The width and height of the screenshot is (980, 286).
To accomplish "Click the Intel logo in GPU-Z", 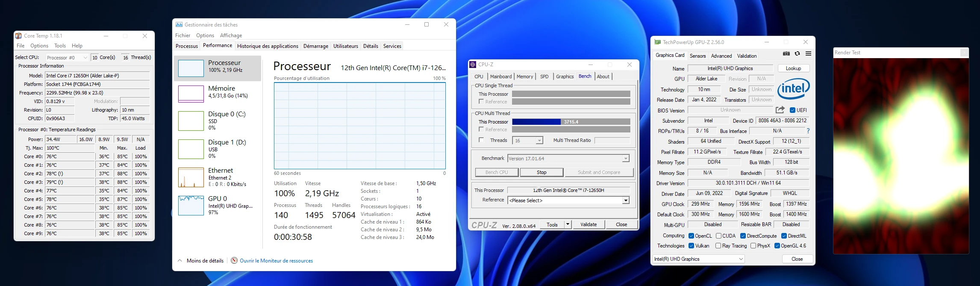I will [794, 88].
